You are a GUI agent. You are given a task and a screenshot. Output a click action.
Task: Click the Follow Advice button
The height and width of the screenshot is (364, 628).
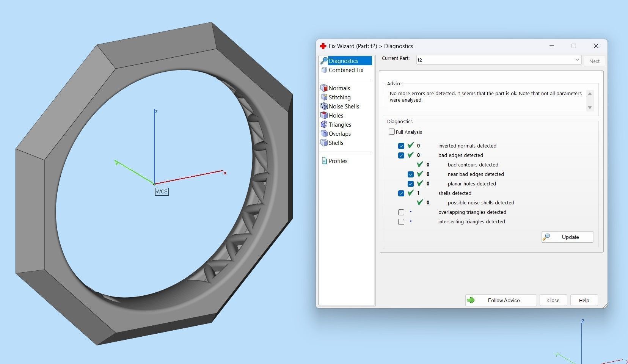pyautogui.click(x=501, y=300)
